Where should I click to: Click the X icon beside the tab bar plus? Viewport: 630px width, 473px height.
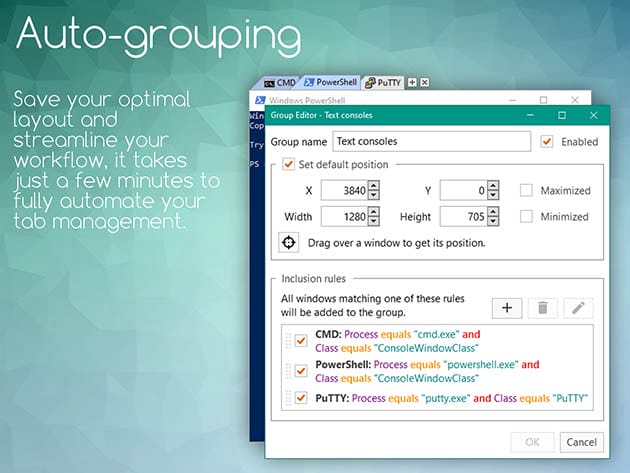point(425,81)
